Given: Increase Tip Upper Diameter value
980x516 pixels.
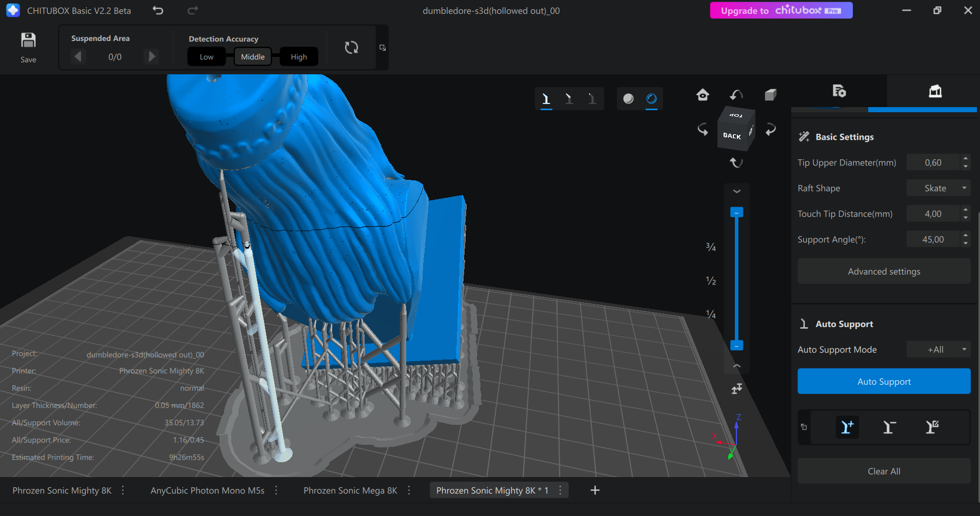Looking at the screenshot, I should [x=966, y=158].
